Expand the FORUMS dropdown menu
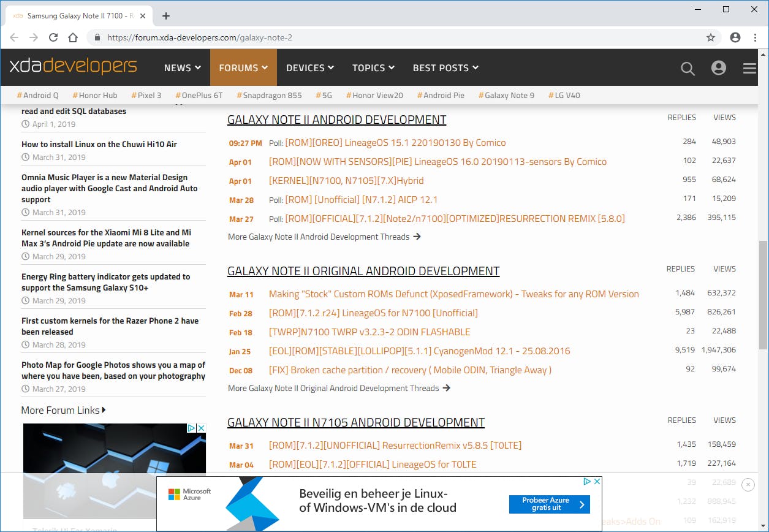This screenshot has width=769, height=532. pyautogui.click(x=243, y=68)
